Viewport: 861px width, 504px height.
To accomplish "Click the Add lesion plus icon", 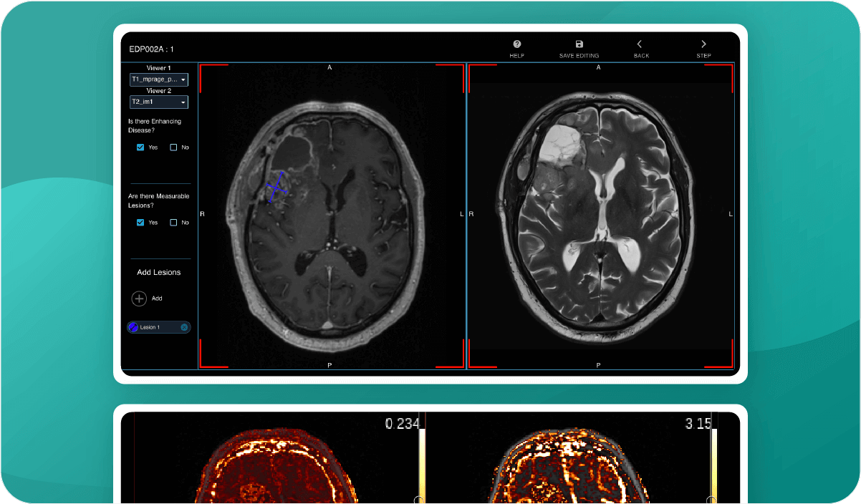I will [x=139, y=299].
